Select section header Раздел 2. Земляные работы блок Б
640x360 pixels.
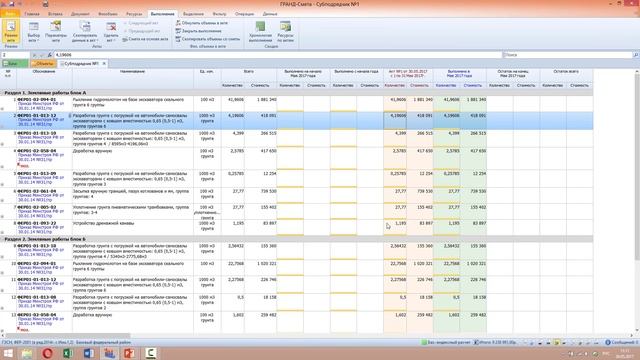point(45,239)
